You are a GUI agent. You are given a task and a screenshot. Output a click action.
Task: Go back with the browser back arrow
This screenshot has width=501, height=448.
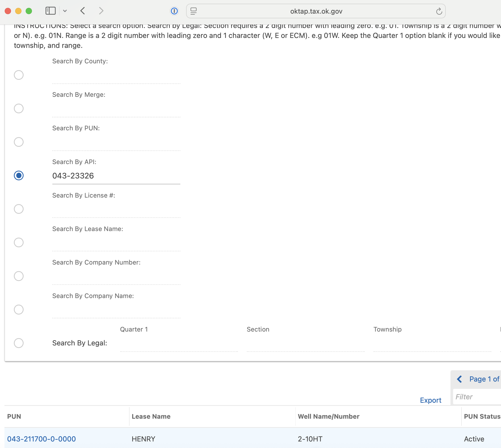point(83,11)
